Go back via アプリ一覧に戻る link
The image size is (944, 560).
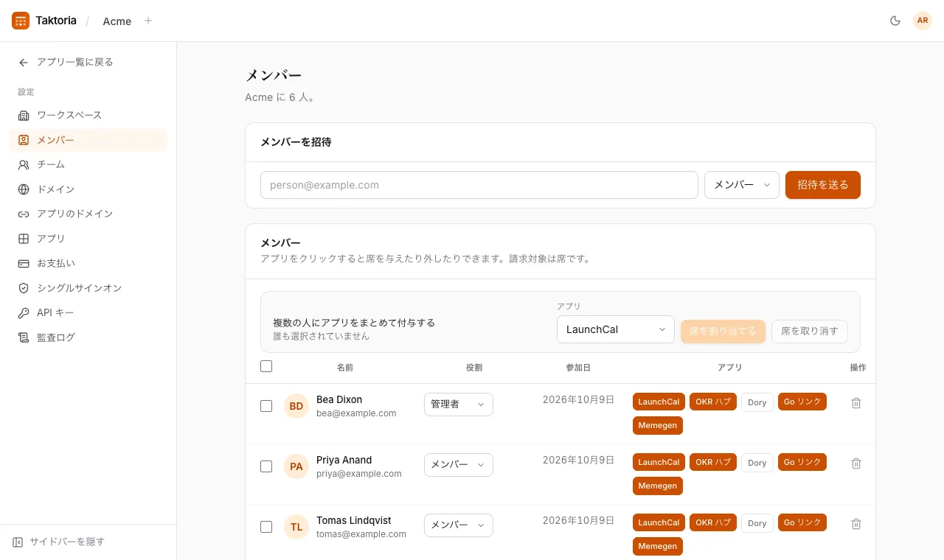pyautogui.click(x=88, y=63)
